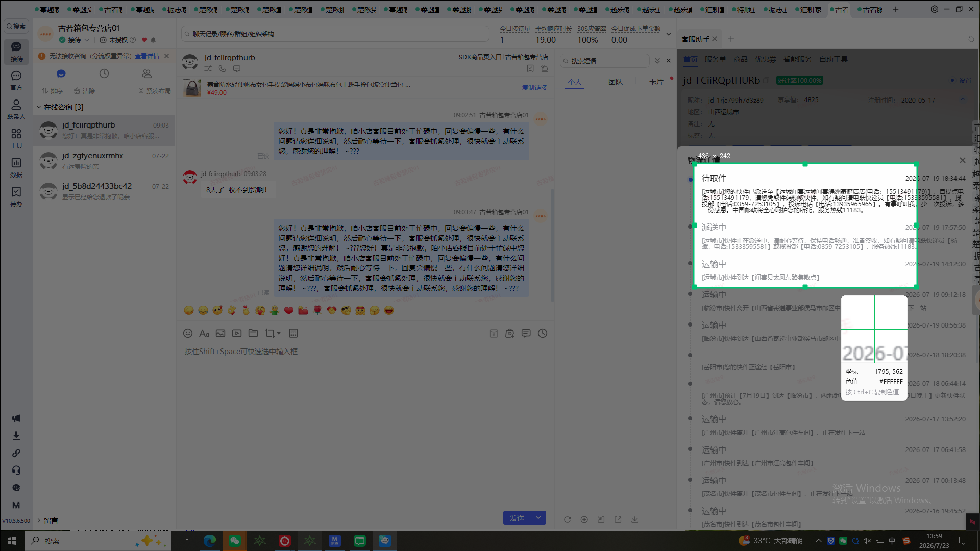Open Microsoft Edge from the taskbar
980x551 pixels.
tap(209, 541)
